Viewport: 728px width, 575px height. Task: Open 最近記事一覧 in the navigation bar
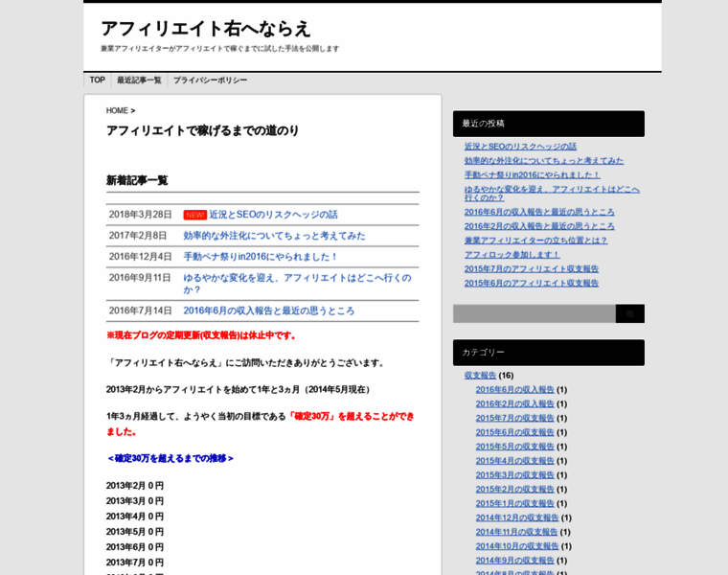[x=139, y=80]
